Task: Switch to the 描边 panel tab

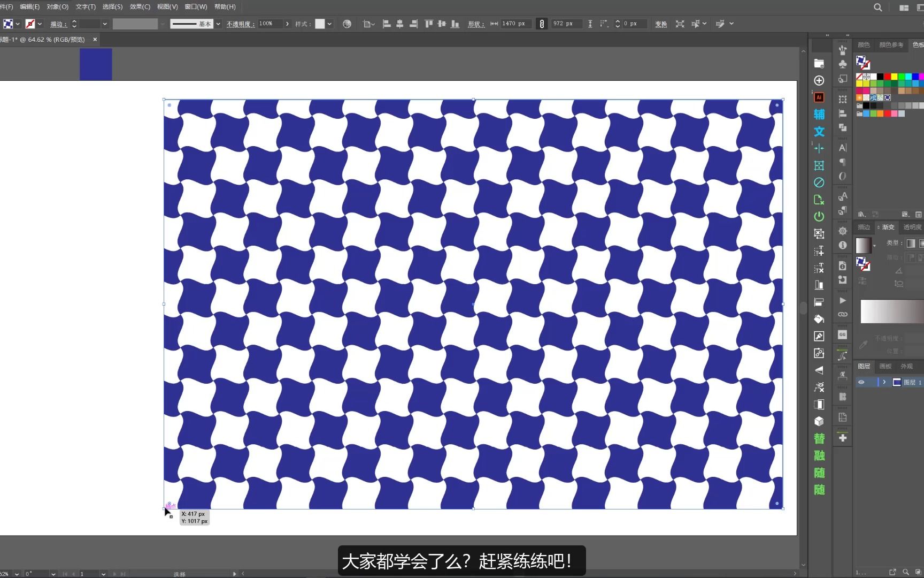Action: pos(864,227)
